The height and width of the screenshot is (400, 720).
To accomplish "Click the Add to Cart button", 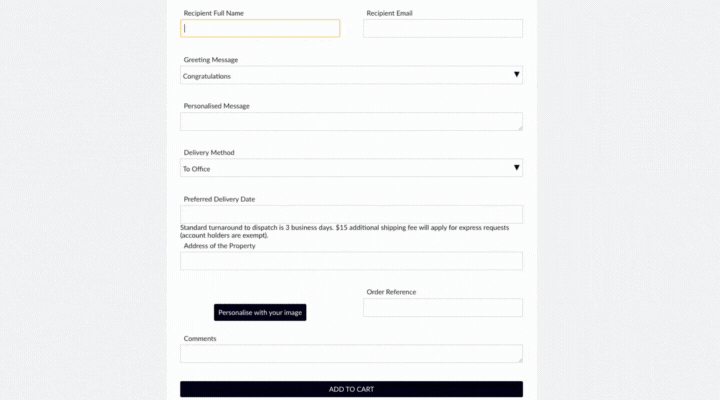I will coord(351,389).
